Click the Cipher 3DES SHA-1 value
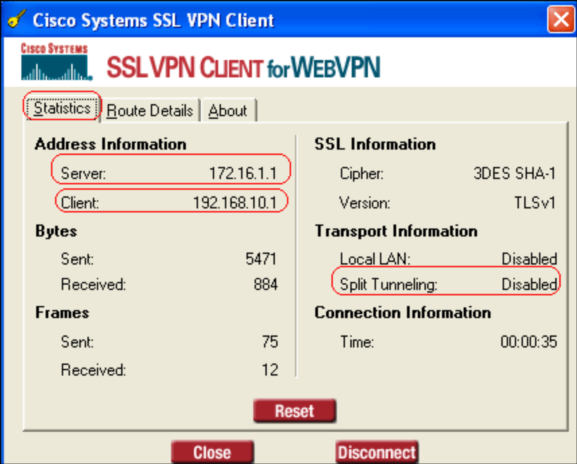 514,173
